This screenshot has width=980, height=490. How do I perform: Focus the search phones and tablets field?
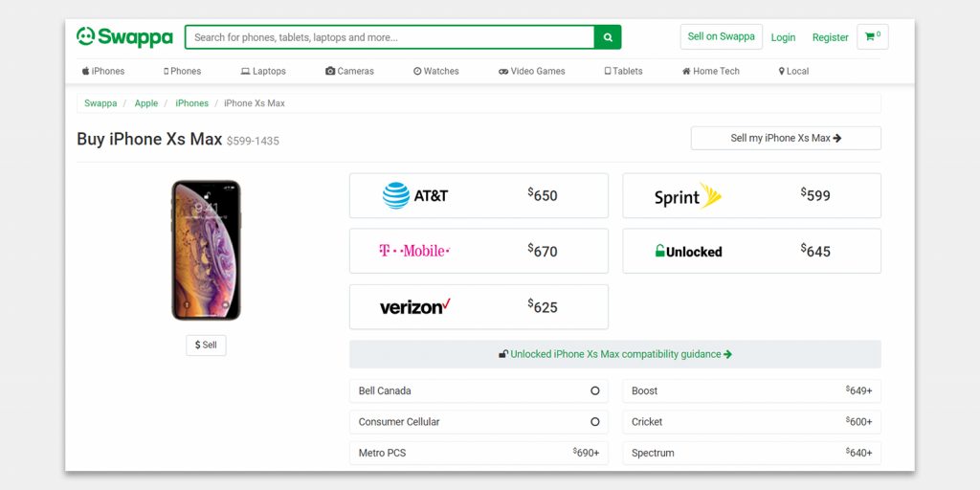(x=390, y=37)
